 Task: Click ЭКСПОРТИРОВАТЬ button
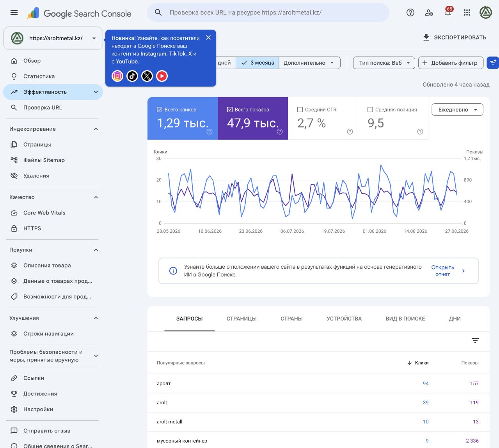click(455, 37)
